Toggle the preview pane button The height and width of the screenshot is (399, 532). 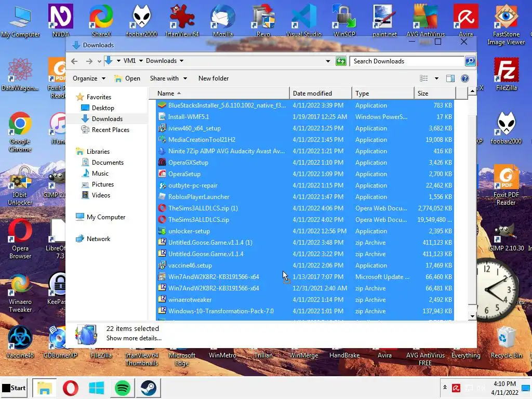450,78
